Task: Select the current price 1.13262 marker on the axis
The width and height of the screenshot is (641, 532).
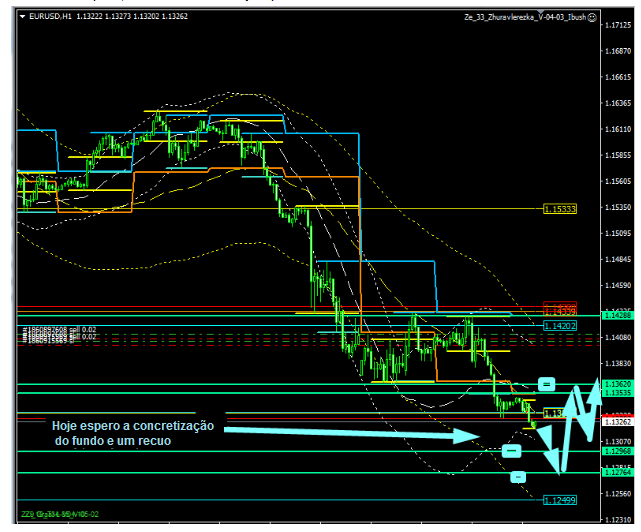Action: click(618, 421)
